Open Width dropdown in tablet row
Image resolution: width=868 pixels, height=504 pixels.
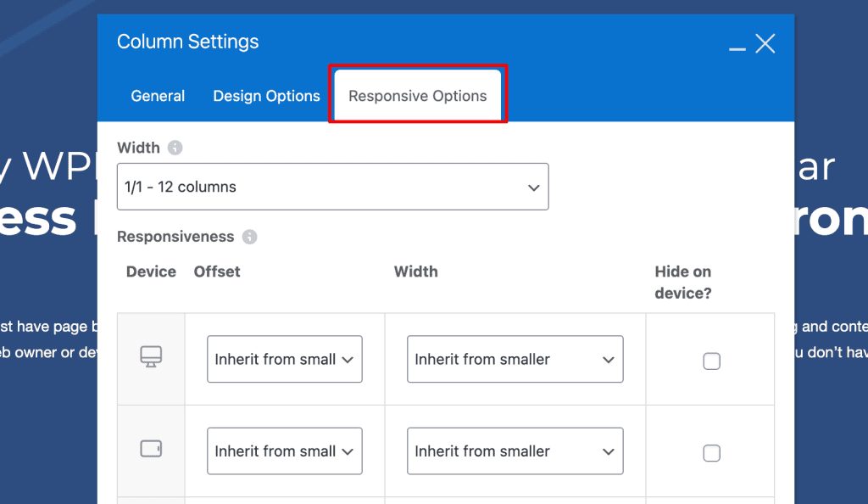pyautogui.click(x=515, y=451)
